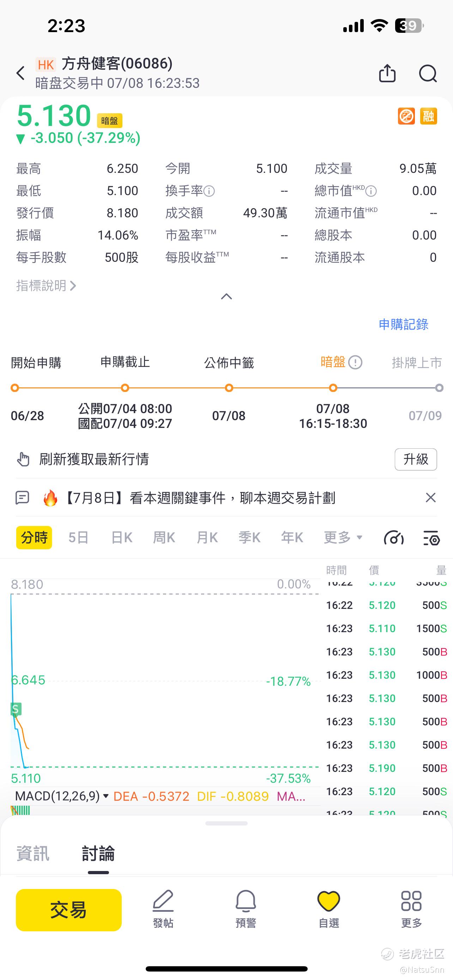Tap the 振幅 14.06% value

(117, 235)
